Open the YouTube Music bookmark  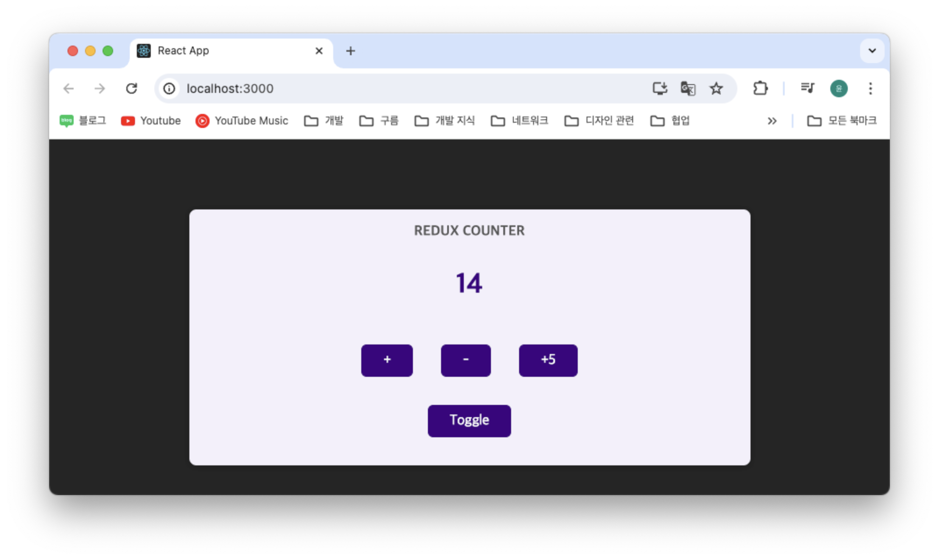tap(242, 121)
